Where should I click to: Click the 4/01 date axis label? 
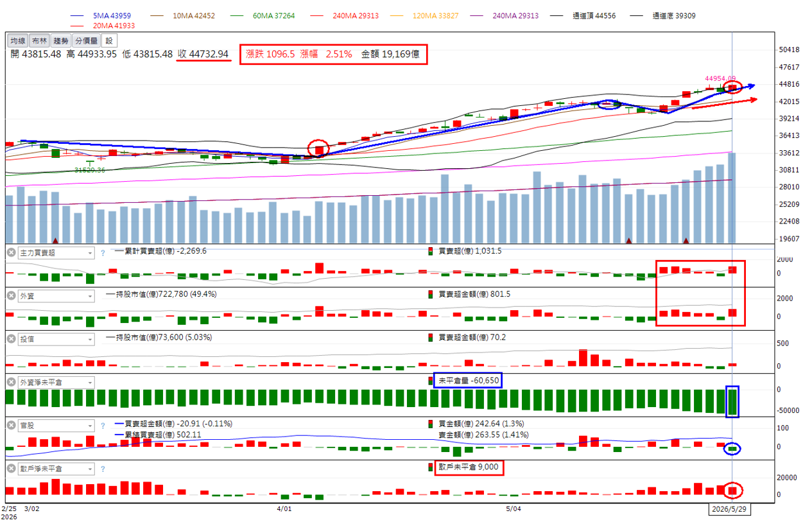284,508
